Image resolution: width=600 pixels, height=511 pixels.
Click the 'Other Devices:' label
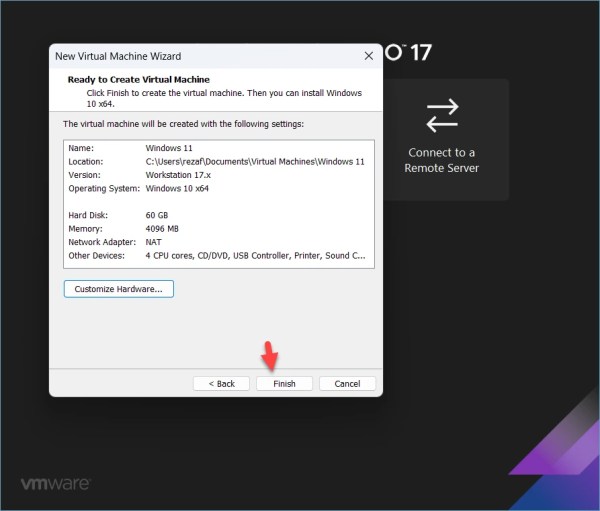click(x=96, y=255)
